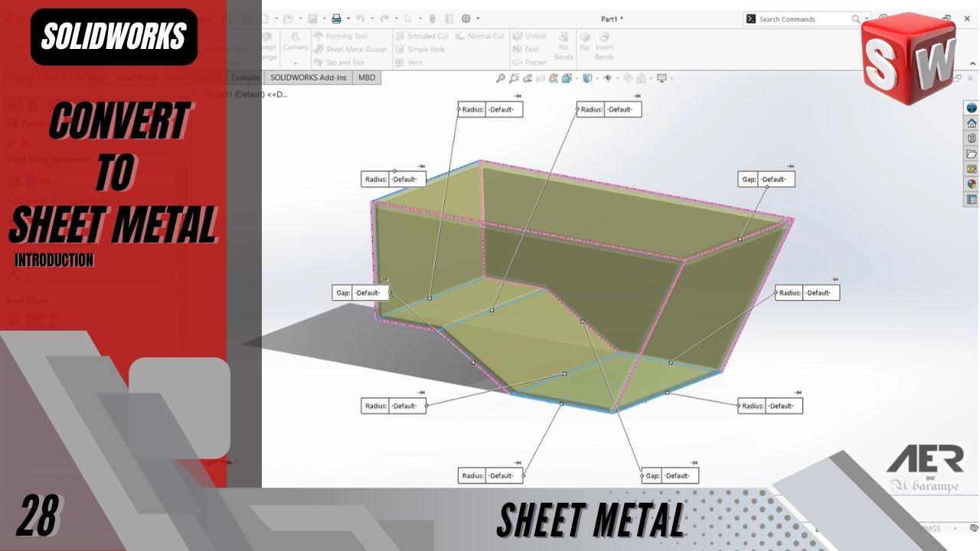The width and height of the screenshot is (980, 551).
Task: Edit the far-left Gap callout value
Action: tap(371, 293)
